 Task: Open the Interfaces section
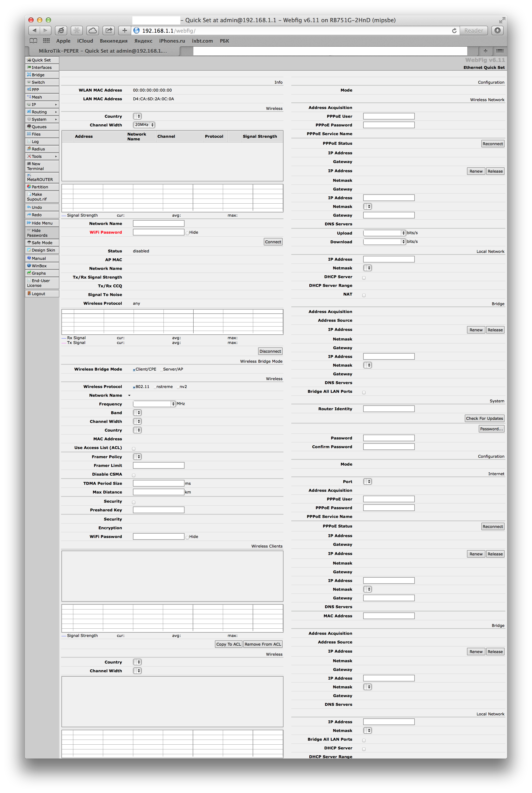(x=41, y=67)
